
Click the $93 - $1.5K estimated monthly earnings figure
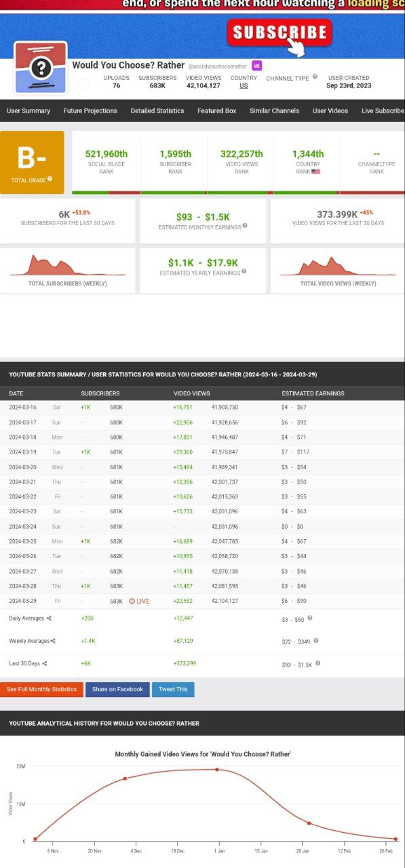click(203, 217)
